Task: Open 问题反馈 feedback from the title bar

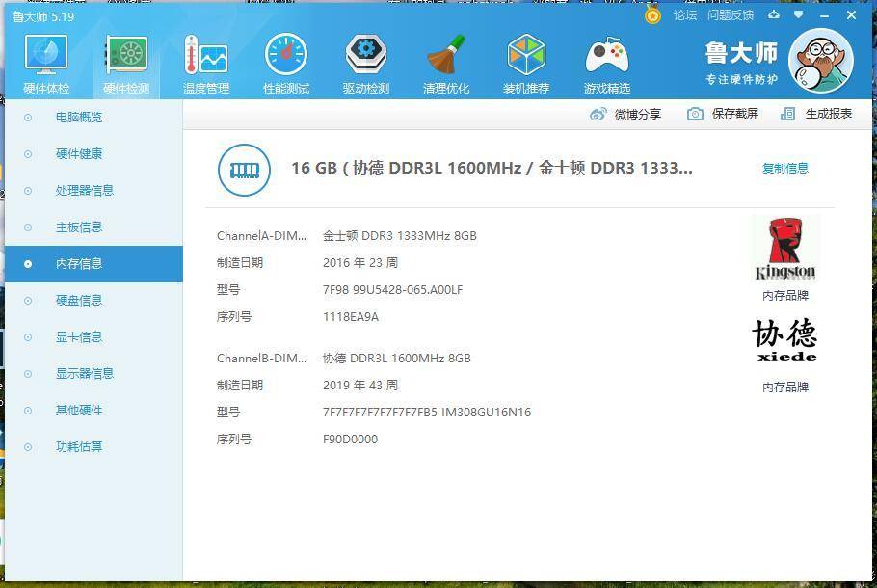Action: 731,15
